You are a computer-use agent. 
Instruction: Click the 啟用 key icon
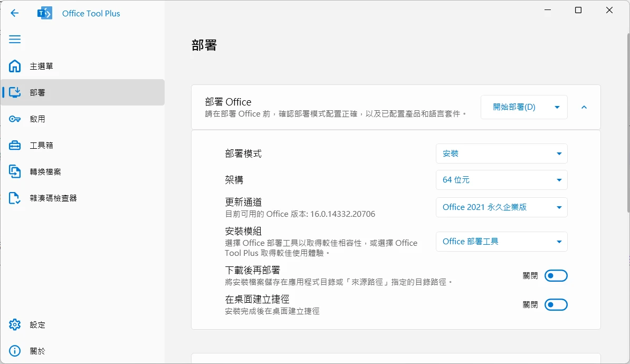(15, 119)
